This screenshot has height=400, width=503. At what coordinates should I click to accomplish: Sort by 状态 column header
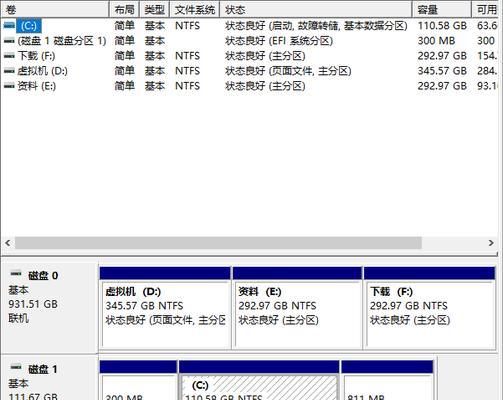coord(316,9)
